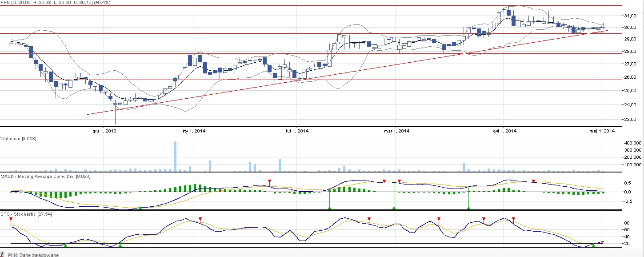
Task: Click the leftmost red Stochastic sell marker
Action: pyautogui.click(x=11, y=219)
